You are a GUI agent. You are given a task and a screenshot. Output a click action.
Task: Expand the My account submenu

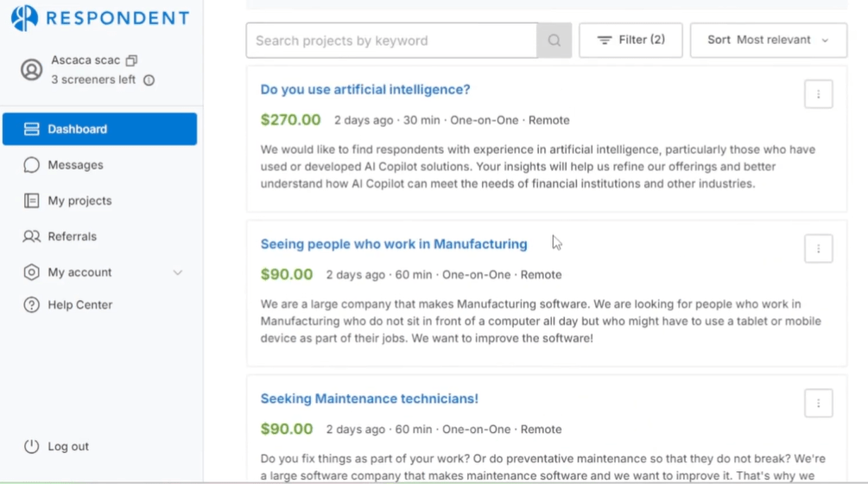(x=177, y=272)
